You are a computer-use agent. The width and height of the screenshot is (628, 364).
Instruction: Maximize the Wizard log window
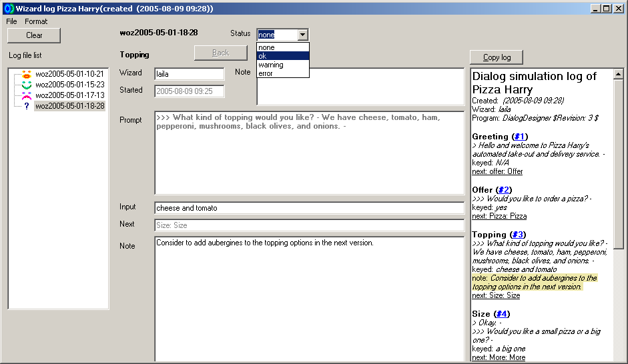tap(607, 9)
